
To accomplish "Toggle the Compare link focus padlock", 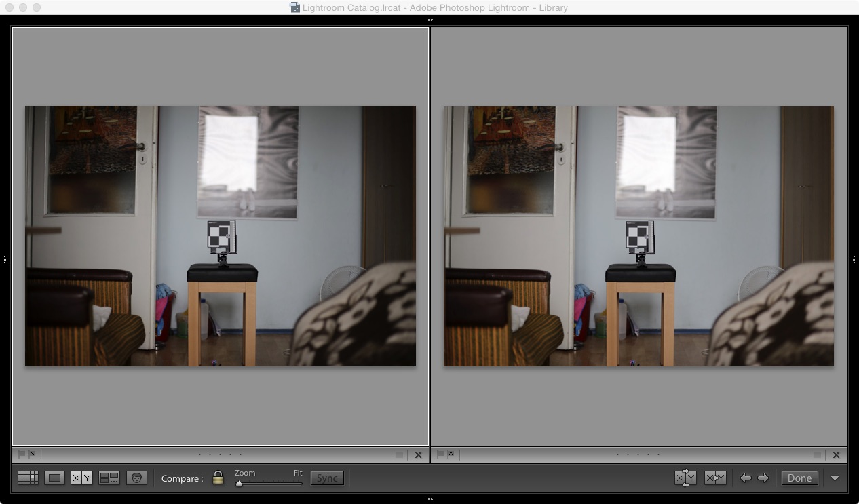I will [x=218, y=478].
